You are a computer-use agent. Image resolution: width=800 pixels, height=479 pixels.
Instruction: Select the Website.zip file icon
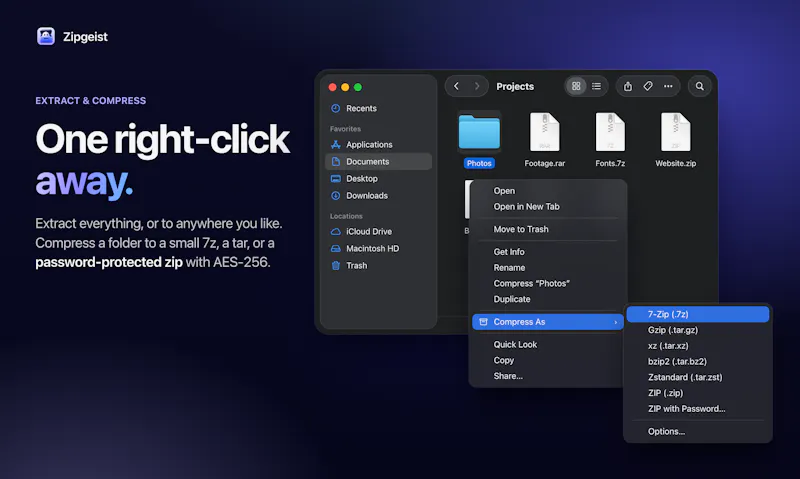[676, 132]
